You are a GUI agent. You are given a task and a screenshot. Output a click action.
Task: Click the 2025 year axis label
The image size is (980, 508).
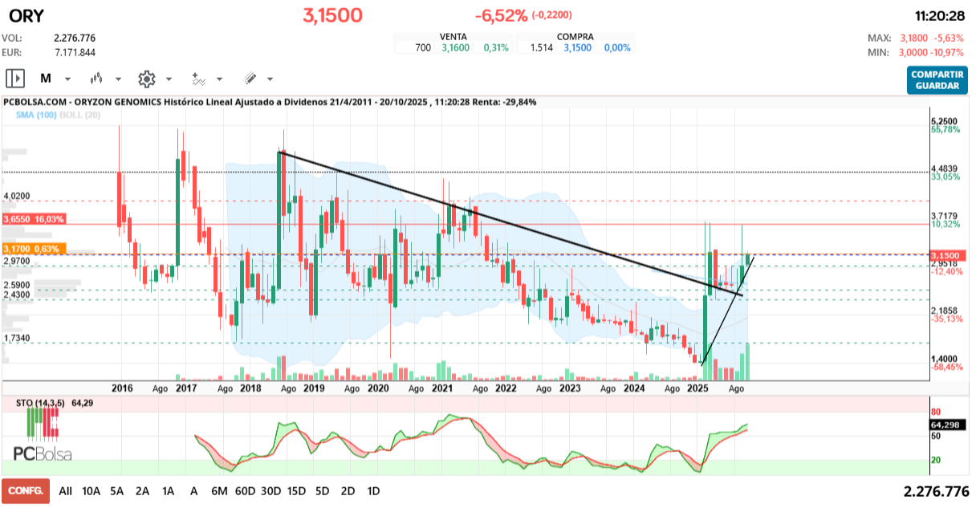(x=698, y=388)
